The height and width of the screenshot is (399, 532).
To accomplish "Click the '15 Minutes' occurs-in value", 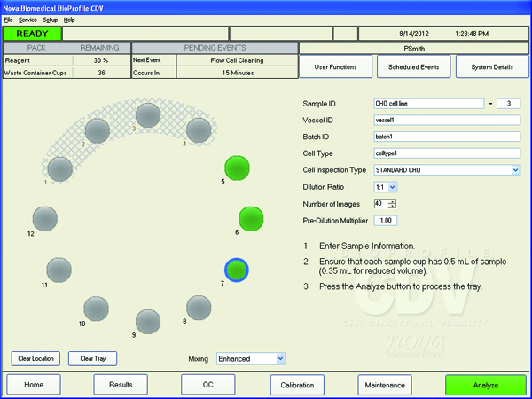I will click(238, 73).
